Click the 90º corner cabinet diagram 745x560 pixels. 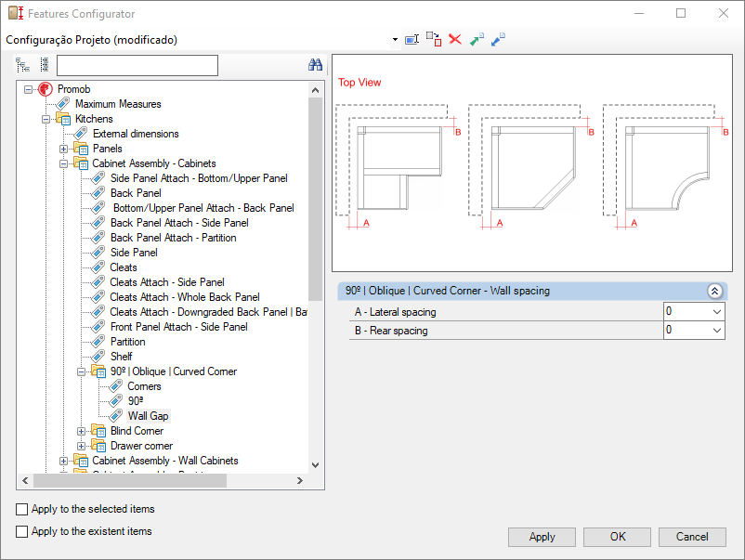click(x=399, y=166)
